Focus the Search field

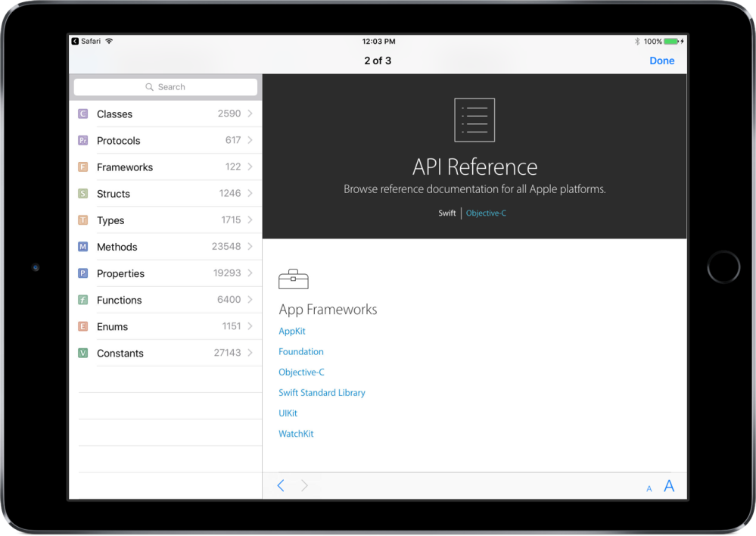coord(166,87)
